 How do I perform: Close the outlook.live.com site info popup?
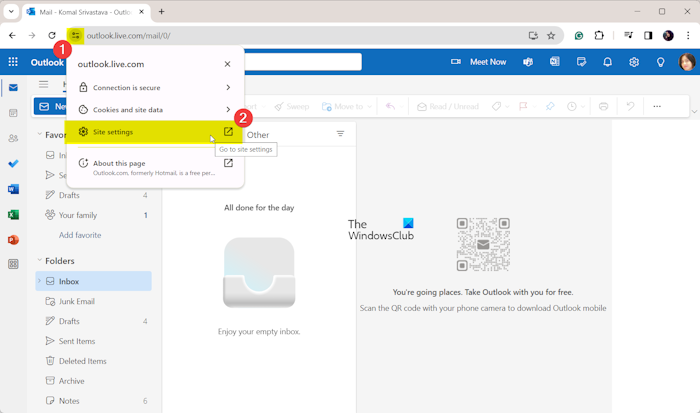(x=227, y=64)
